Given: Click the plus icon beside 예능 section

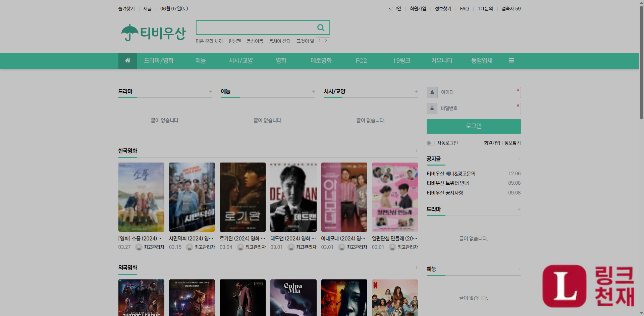Looking at the screenshot, I should pos(313,91).
